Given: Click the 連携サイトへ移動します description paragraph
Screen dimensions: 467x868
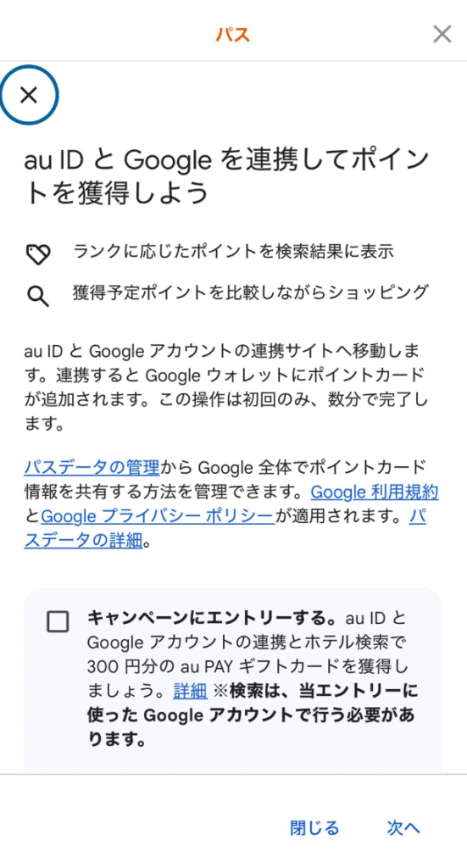Looking at the screenshot, I should (225, 388).
